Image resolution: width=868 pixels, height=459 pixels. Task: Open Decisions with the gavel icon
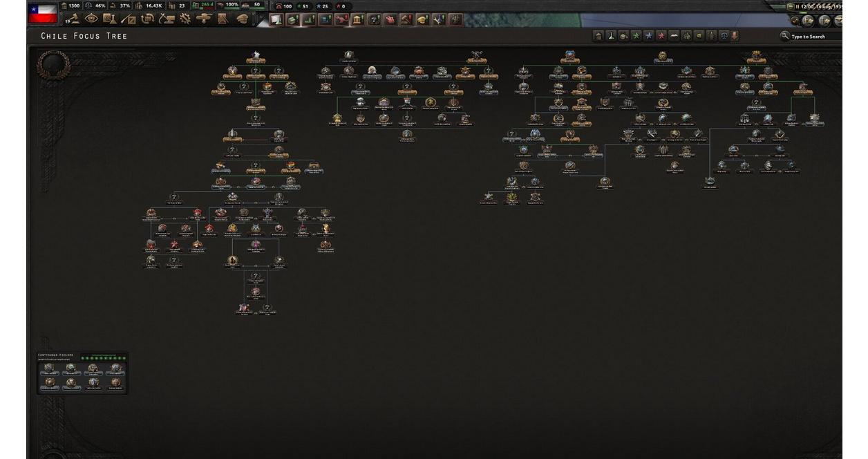coord(73,19)
